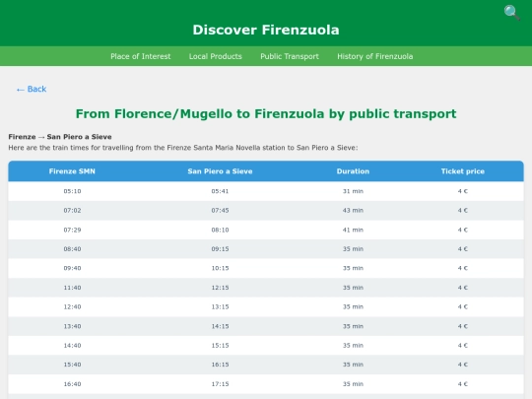
Task: Select the 16:15 arrival time cell
Action: tap(220, 365)
